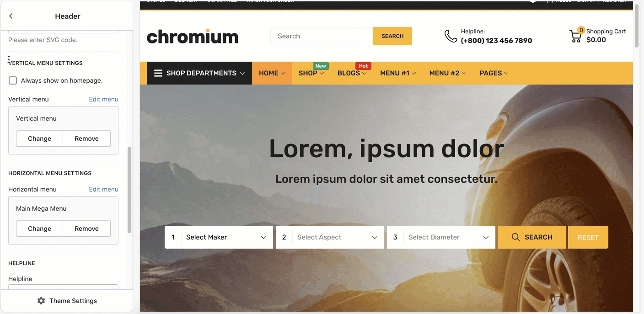Click the store search input field
Image resolution: width=644 pixels, height=314 pixels.
(322, 36)
